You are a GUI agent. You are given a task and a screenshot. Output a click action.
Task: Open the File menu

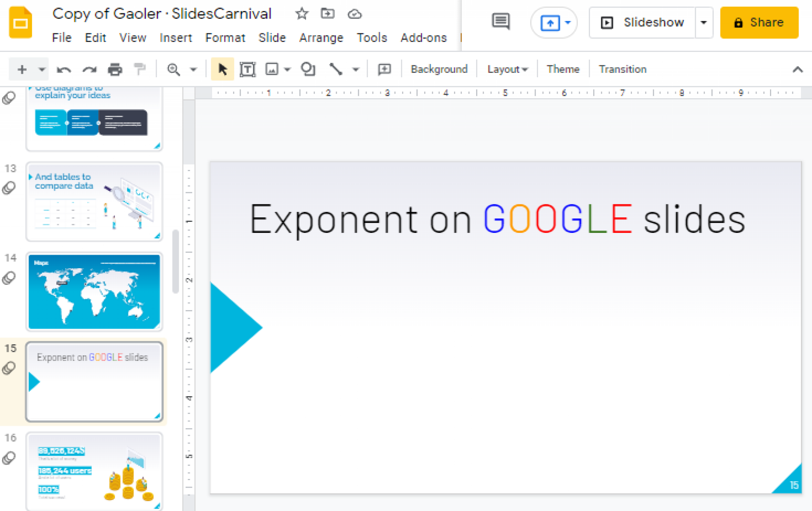[62, 38]
